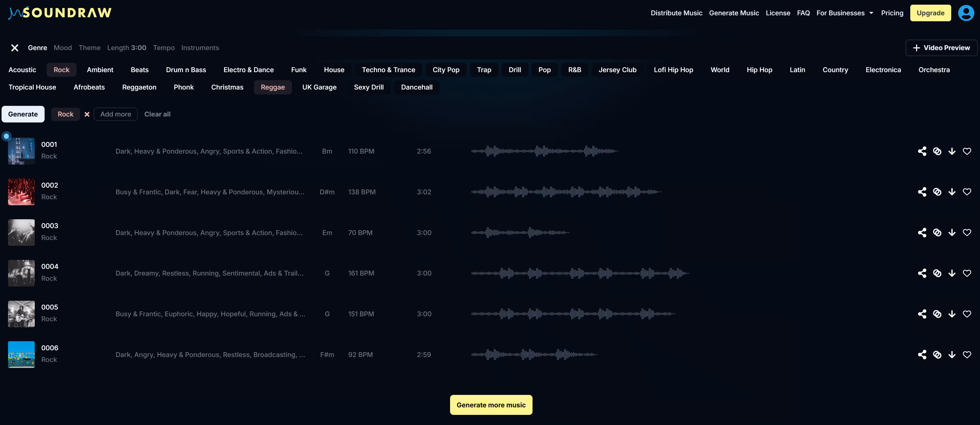This screenshot has width=980, height=425.
Task: Add track 0004 to favorites
Action: click(x=967, y=273)
